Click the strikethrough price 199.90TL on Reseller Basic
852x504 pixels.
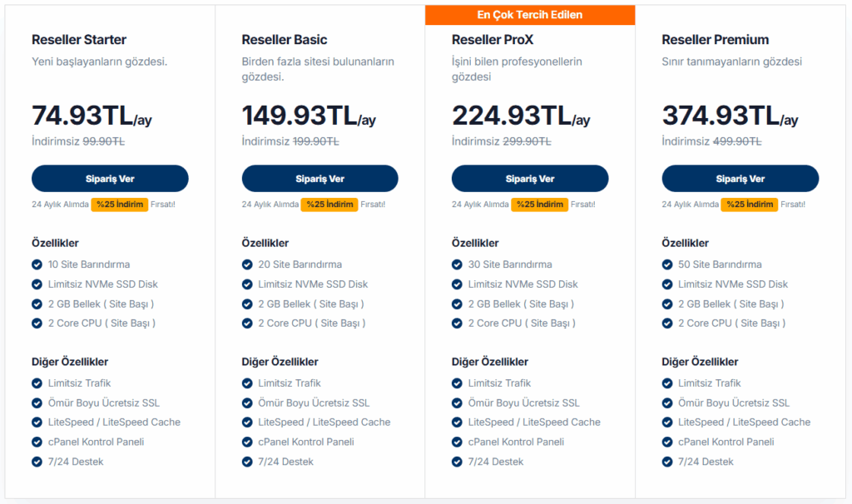point(318,141)
